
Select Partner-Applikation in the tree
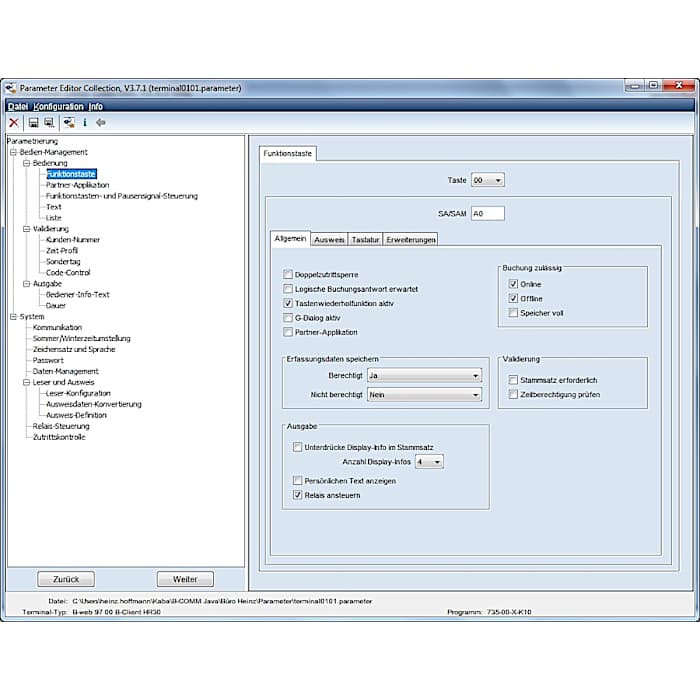pos(77,185)
